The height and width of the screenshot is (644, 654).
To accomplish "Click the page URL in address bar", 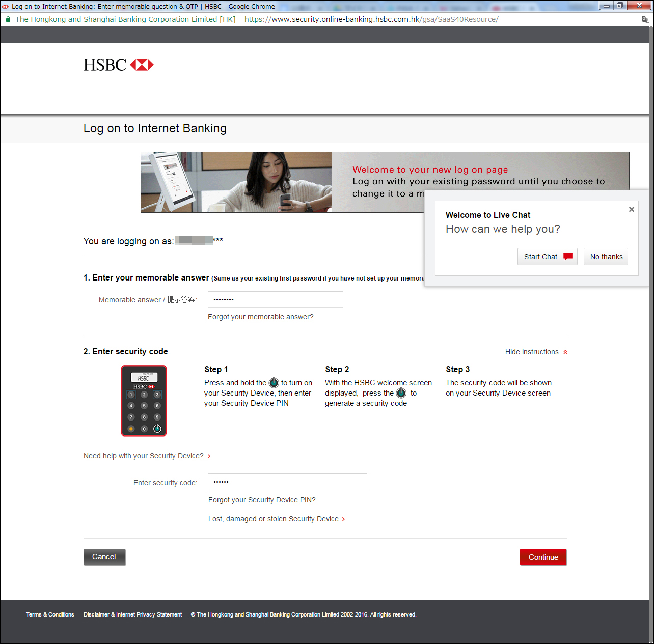I will [371, 19].
